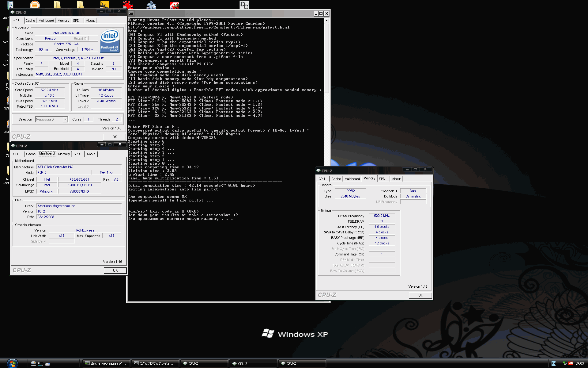Click the CPU-Z title icon in mainboard window
588x368 pixels.
(x=13, y=146)
